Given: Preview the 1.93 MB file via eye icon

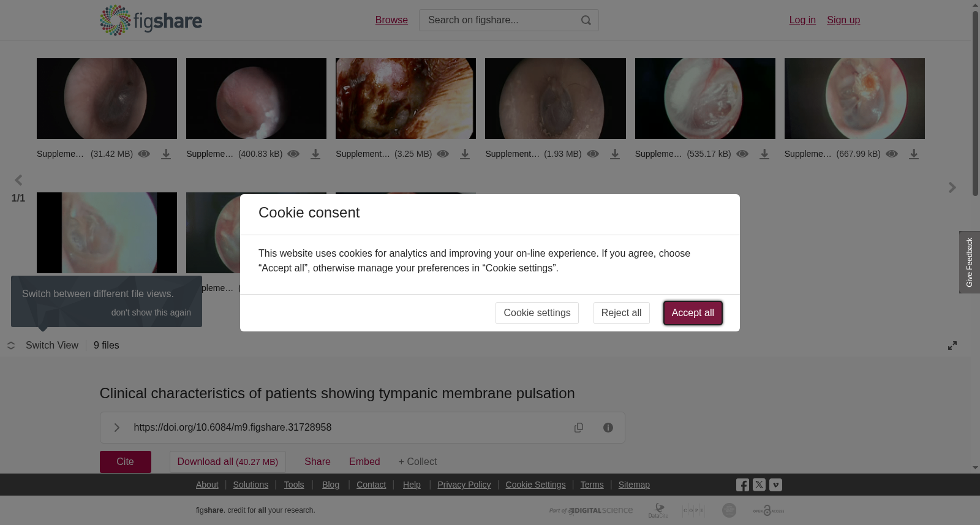Looking at the screenshot, I should [x=593, y=154].
